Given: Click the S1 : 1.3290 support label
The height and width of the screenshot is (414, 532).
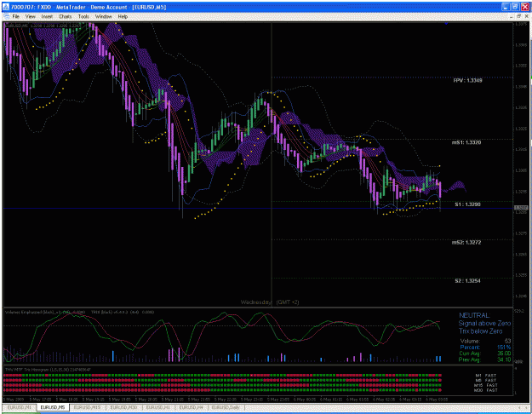Looking at the screenshot, I should [467, 204].
